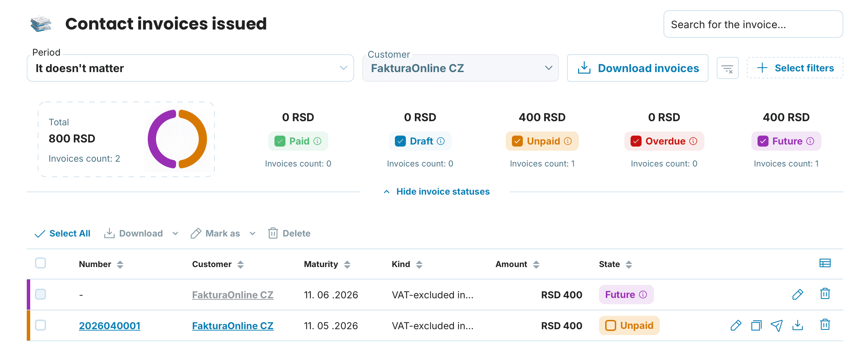Click info icon in Future row badge
The width and height of the screenshot is (868, 357).
point(643,295)
